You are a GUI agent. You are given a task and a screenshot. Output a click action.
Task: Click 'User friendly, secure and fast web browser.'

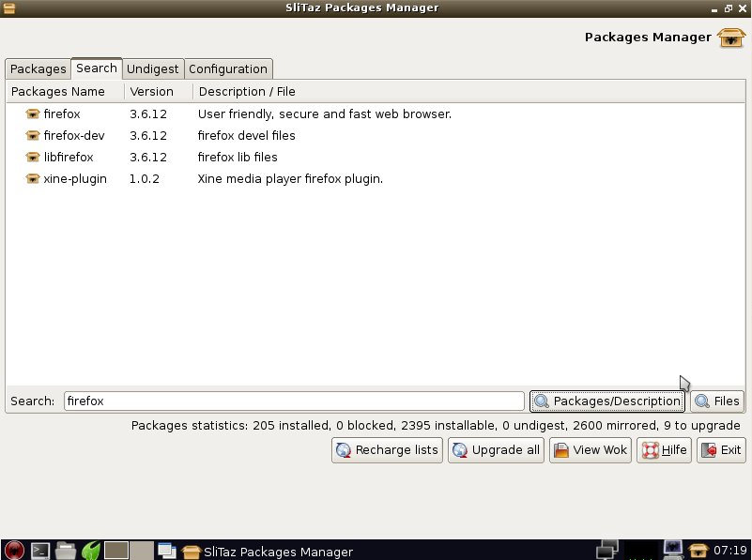(325, 114)
